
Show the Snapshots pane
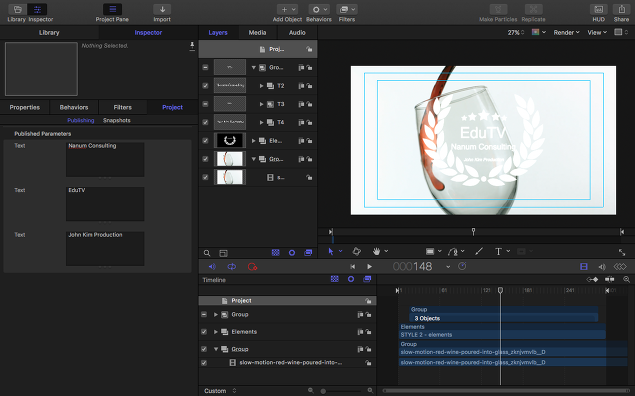[x=117, y=120]
